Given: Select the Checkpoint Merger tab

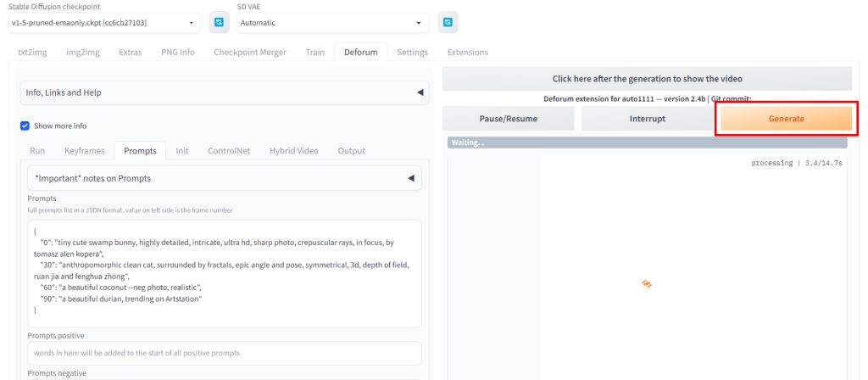Looking at the screenshot, I should point(250,52).
